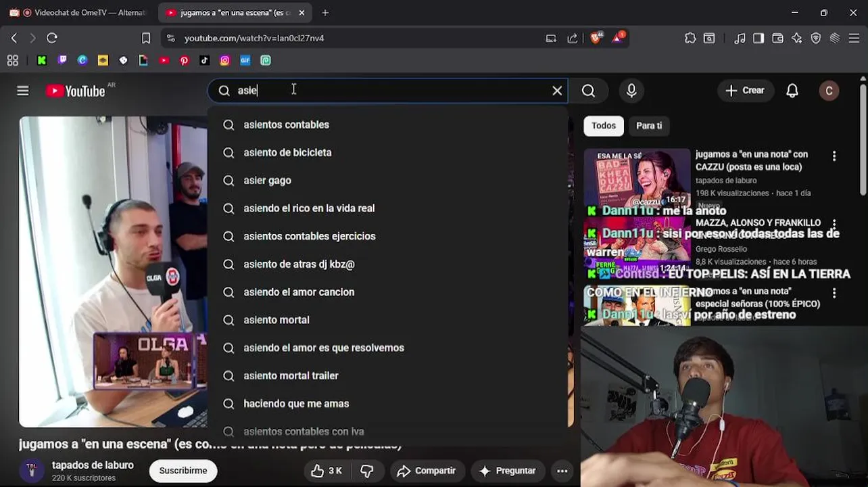Click the Preguntar button

pyautogui.click(x=508, y=471)
